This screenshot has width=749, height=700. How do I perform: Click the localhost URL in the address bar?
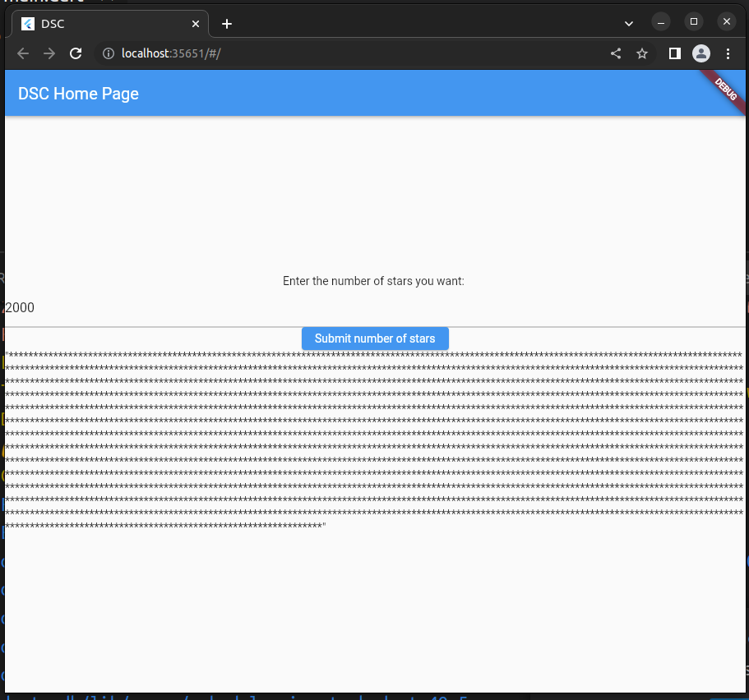click(171, 53)
